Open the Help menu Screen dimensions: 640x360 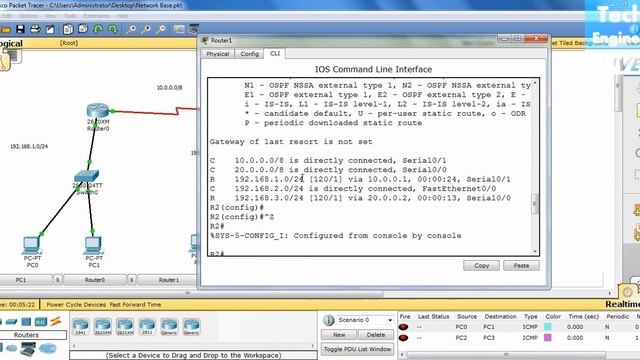point(122,16)
